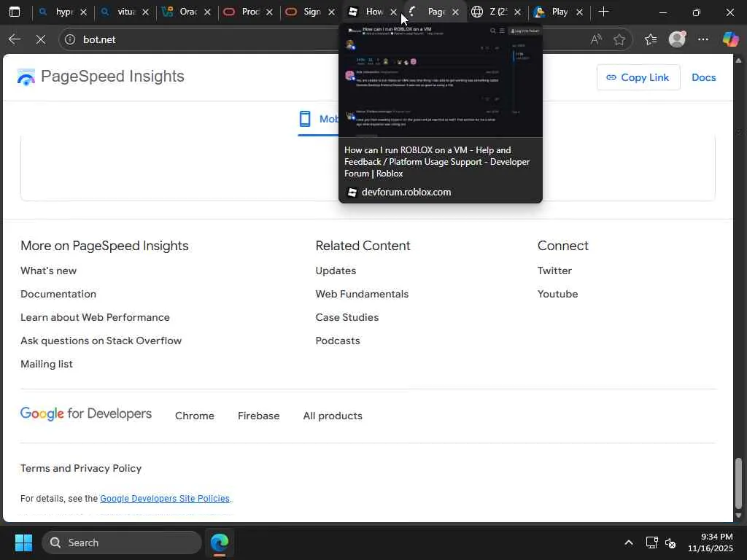The height and width of the screenshot is (560, 747).
Task: Open a new tab with plus icon
Action: 603,12
